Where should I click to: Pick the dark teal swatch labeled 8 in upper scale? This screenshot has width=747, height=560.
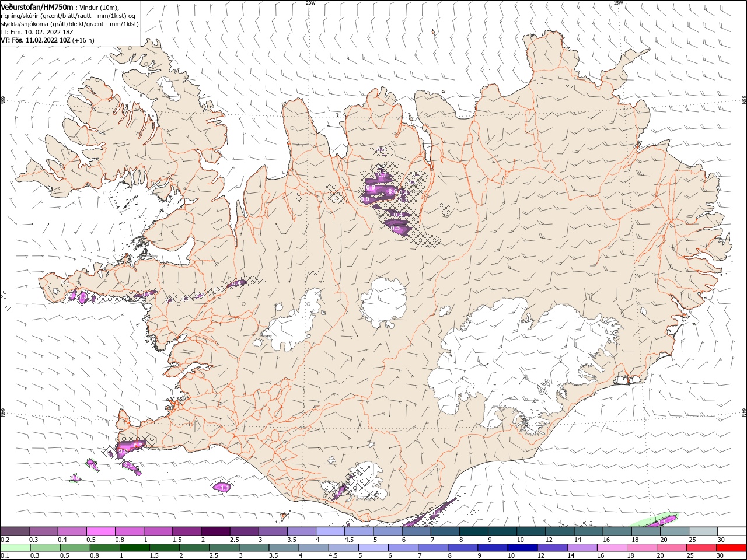tap(473, 531)
